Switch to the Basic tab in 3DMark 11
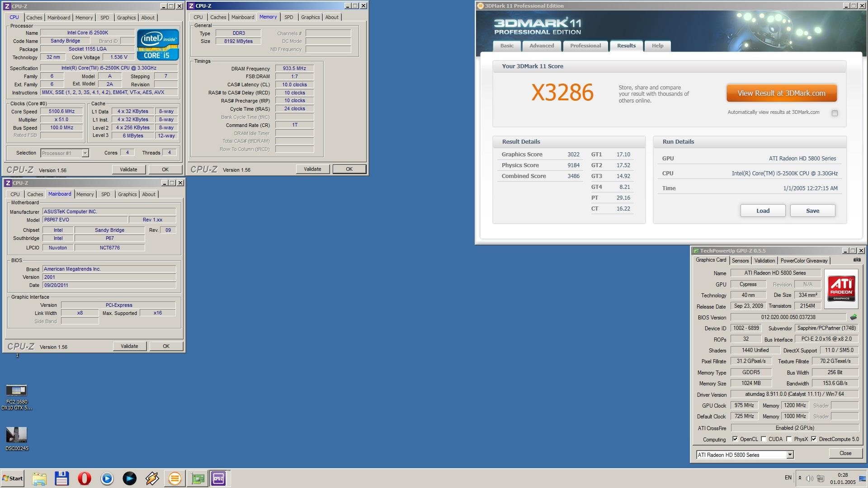The image size is (868, 488). point(507,46)
